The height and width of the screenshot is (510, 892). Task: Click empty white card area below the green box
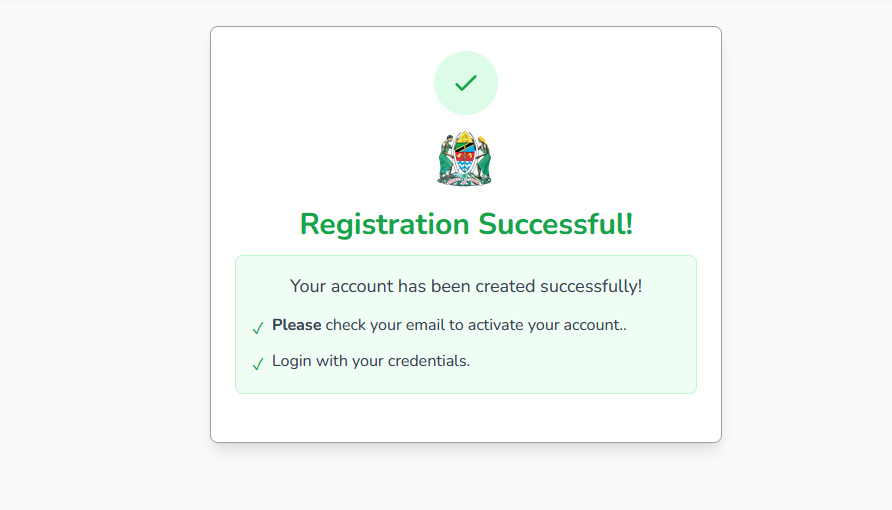point(466,418)
